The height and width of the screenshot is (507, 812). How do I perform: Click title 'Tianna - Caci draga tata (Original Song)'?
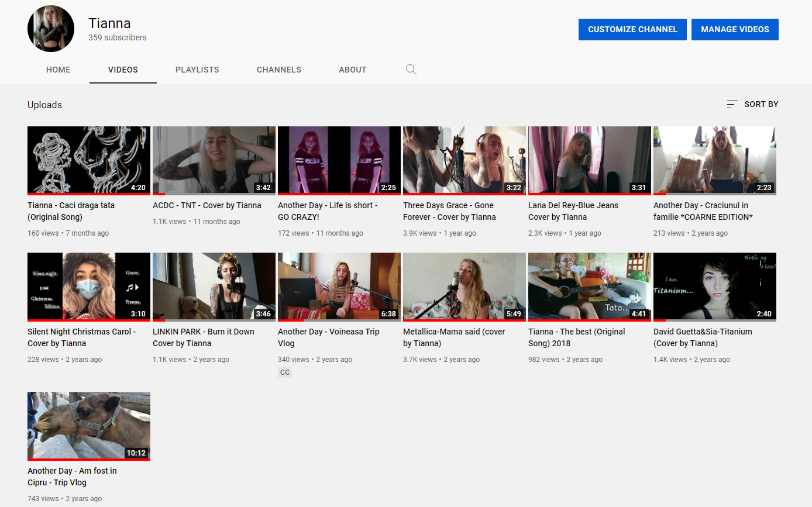[71, 211]
